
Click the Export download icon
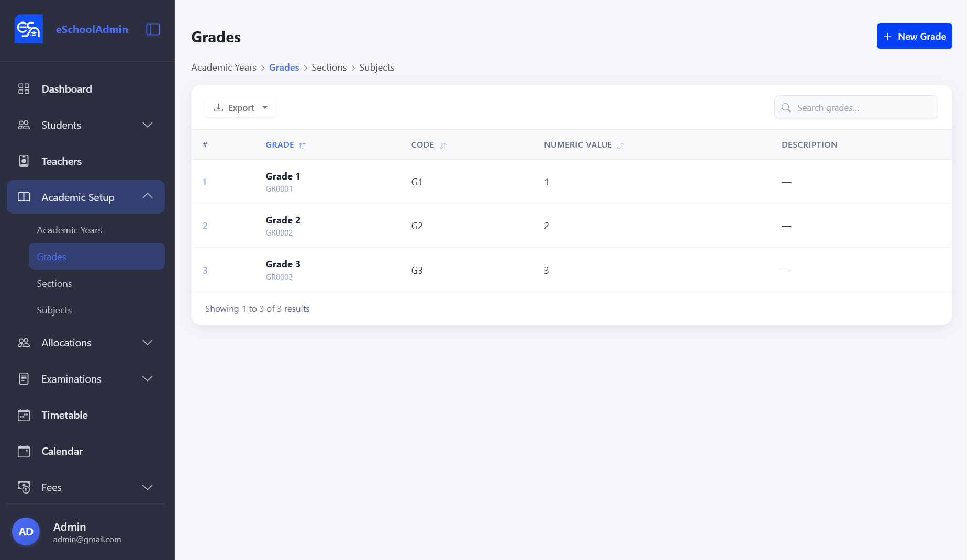tap(219, 108)
